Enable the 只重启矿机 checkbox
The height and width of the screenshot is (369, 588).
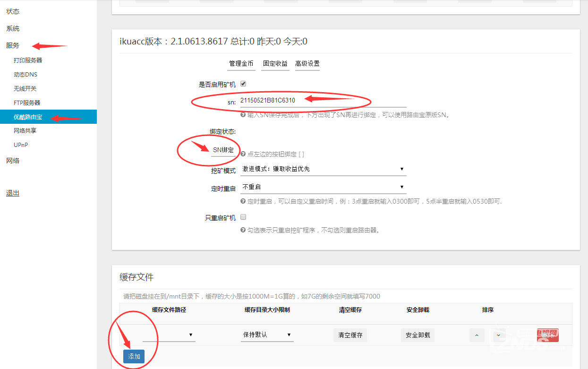pyautogui.click(x=243, y=217)
